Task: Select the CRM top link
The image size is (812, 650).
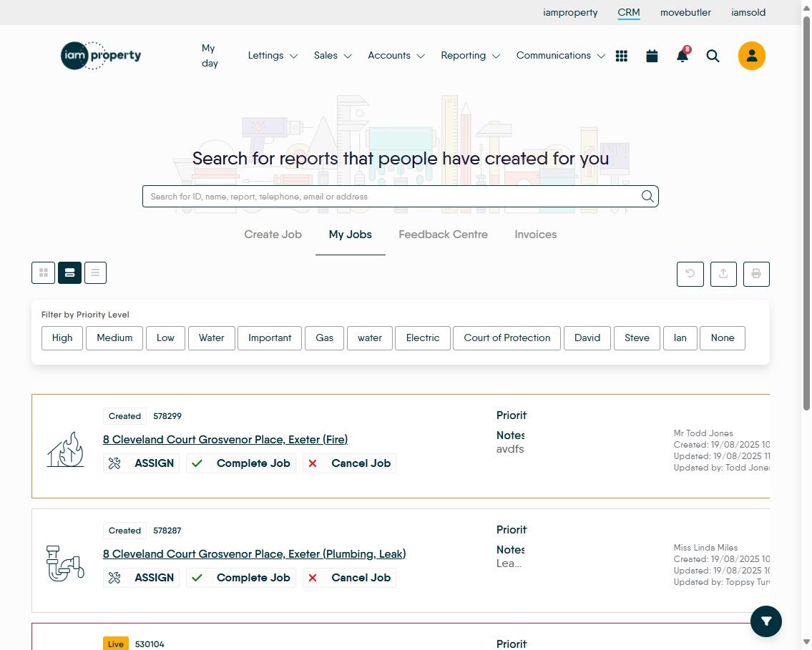Action: [x=629, y=12]
